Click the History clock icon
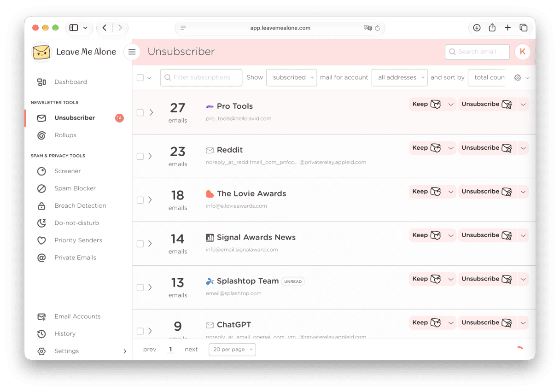560x392 pixels. point(41,334)
